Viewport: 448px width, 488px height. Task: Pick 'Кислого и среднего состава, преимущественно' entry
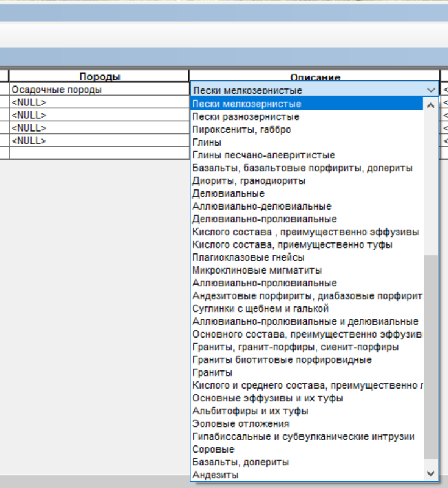[307, 385]
